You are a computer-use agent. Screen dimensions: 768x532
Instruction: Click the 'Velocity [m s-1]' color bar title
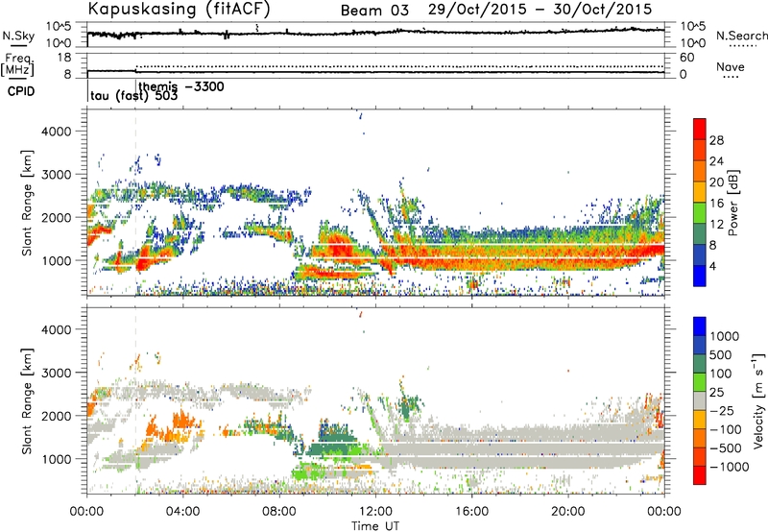tap(758, 400)
